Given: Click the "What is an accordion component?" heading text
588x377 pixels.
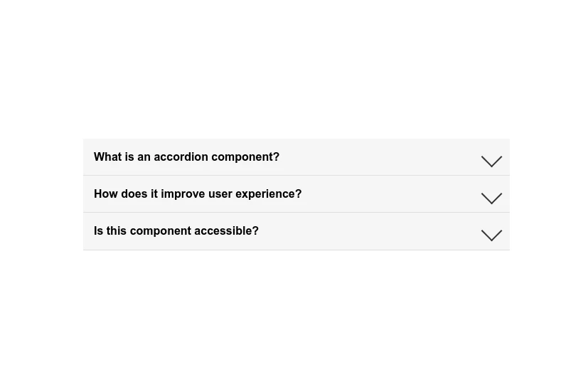Looking at the screenshot, I should (x=186, y=157).
